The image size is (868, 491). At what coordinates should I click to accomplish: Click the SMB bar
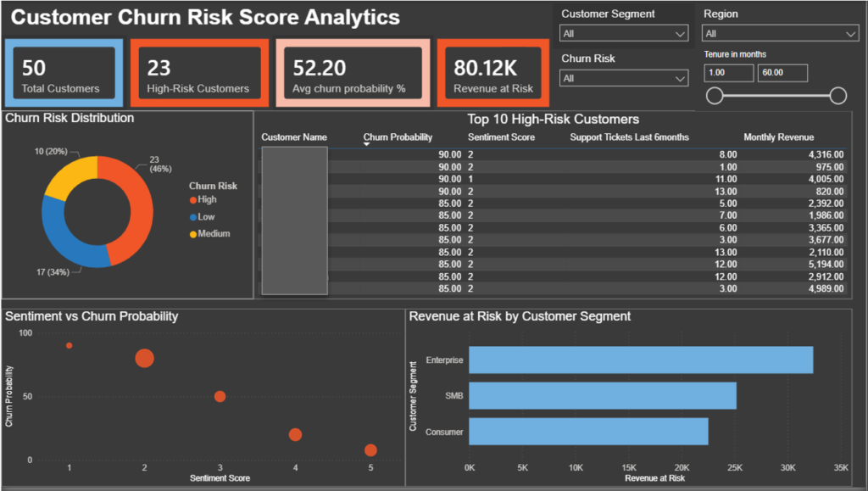(x=602, y=396)
